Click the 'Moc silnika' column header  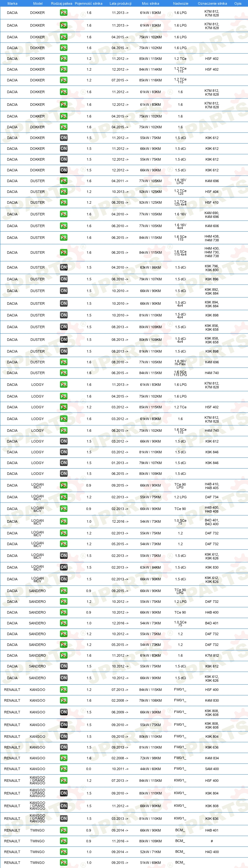pos(151,3)
